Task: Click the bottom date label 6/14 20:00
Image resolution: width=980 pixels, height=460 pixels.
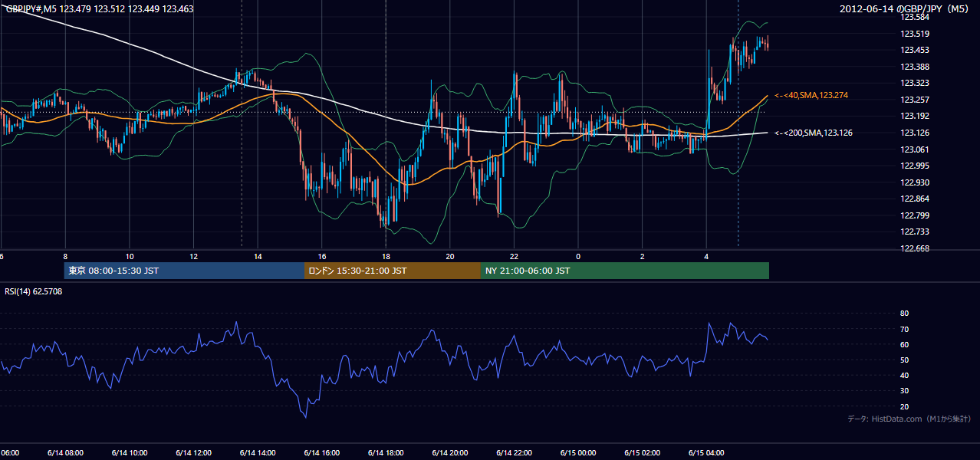Action: point(450,453)
